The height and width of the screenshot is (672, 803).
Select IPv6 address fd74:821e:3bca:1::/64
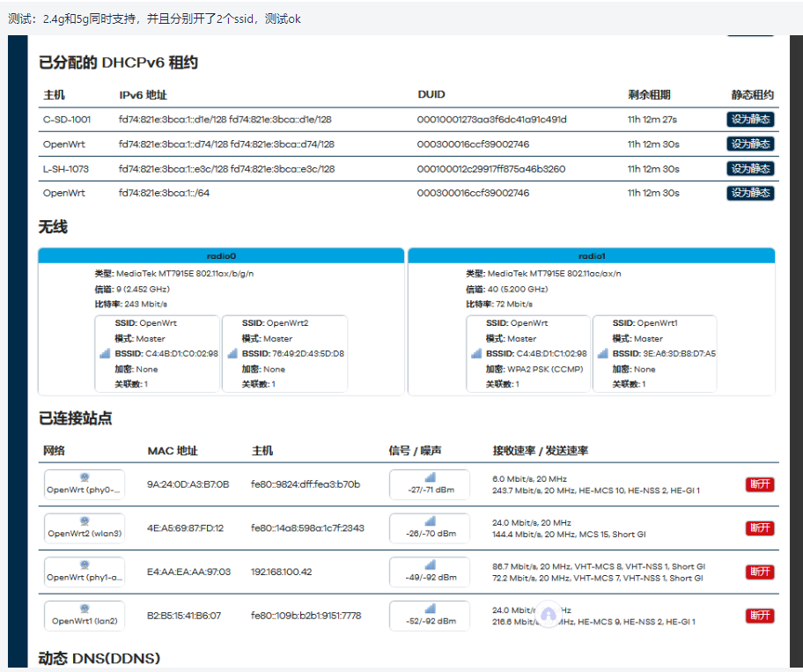coord(164,193)
